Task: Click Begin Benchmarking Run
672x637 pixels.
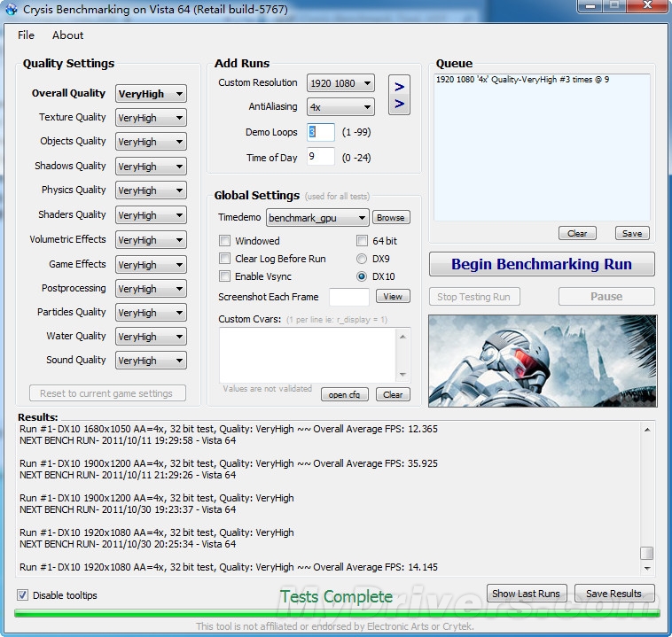Action: (x=542, y=264)
